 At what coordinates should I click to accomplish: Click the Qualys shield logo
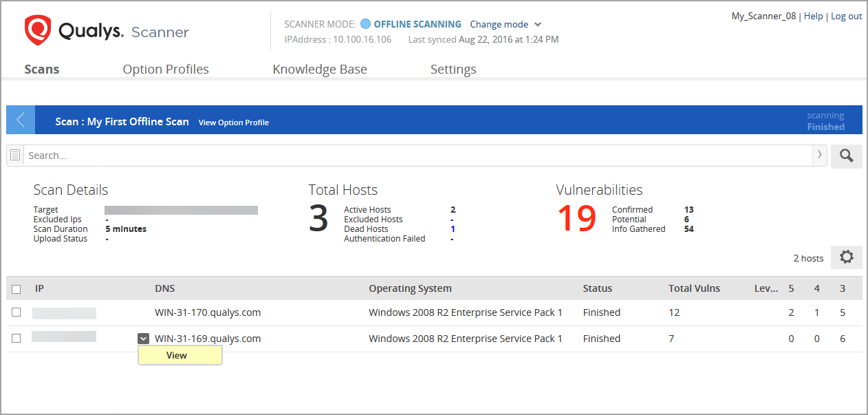point(38,31)
